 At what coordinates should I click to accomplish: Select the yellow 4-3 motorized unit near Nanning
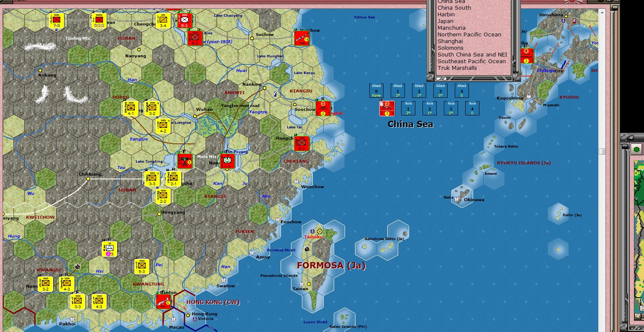tap(67, 284)
